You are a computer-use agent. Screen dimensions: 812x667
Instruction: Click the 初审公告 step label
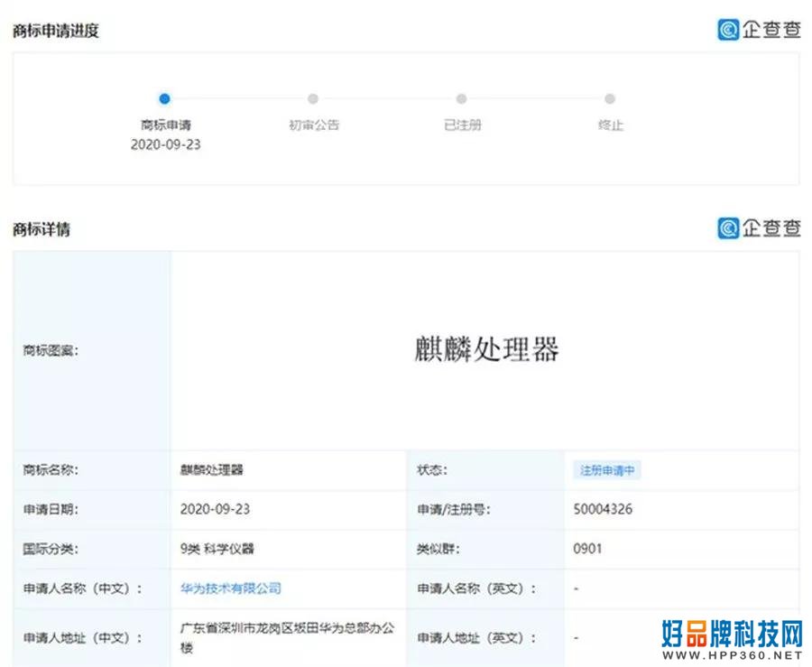[313, 125]
